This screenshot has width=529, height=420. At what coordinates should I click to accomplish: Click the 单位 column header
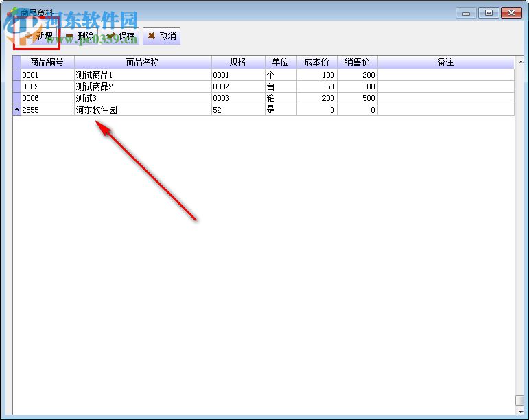(281, 62)
